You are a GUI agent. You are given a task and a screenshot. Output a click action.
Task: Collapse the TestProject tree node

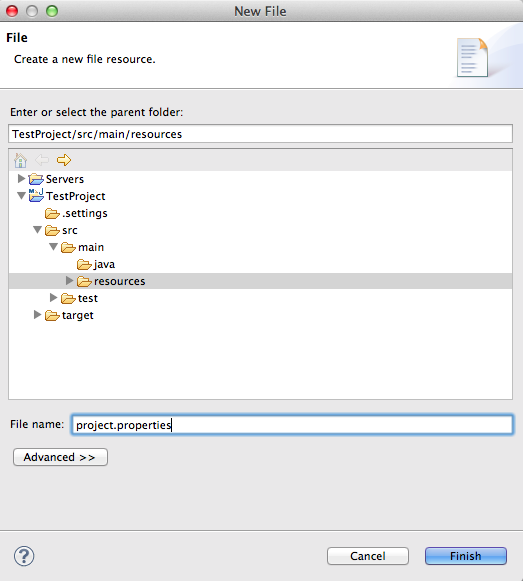pyautogui.click(x=21, y=196)
